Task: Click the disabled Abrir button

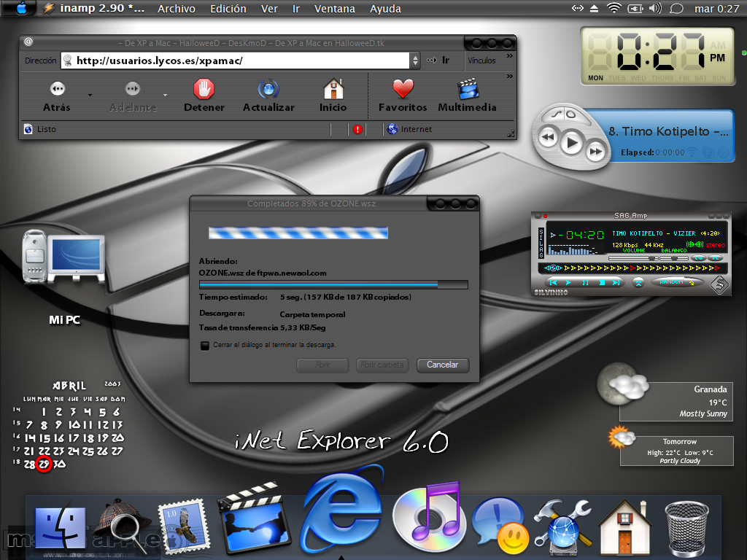Action: [x=322, y=365]
